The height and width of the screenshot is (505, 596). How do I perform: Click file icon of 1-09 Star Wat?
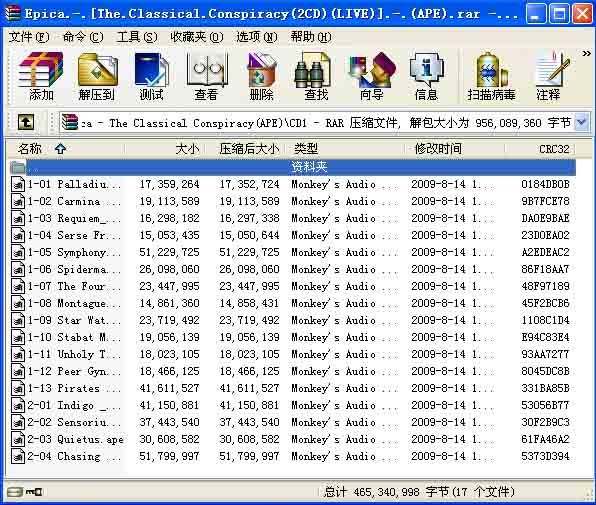18,320
